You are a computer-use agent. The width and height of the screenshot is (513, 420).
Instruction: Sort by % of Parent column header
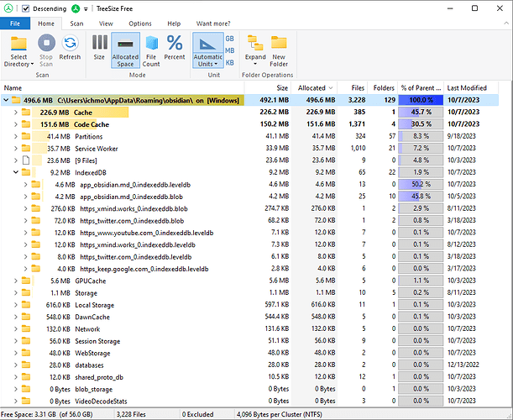pos(421,87)
